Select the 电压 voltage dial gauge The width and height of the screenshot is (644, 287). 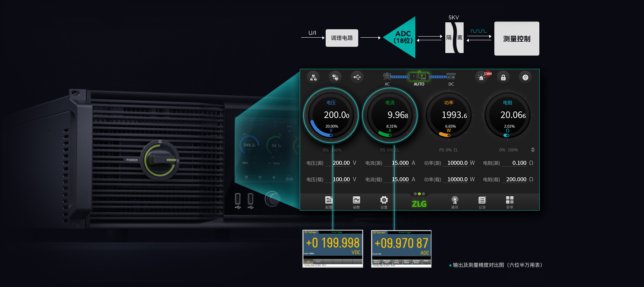tap(331, 116)
